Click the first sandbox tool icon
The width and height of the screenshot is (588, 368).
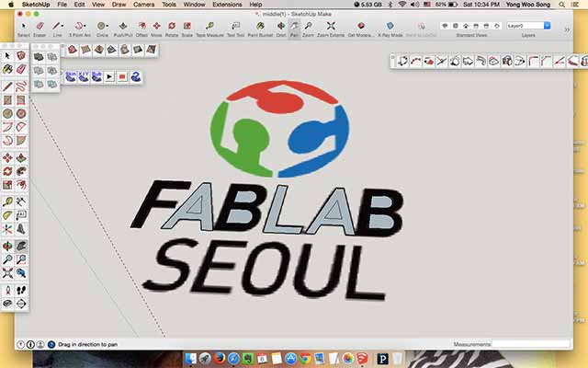(x=72, y=50)
